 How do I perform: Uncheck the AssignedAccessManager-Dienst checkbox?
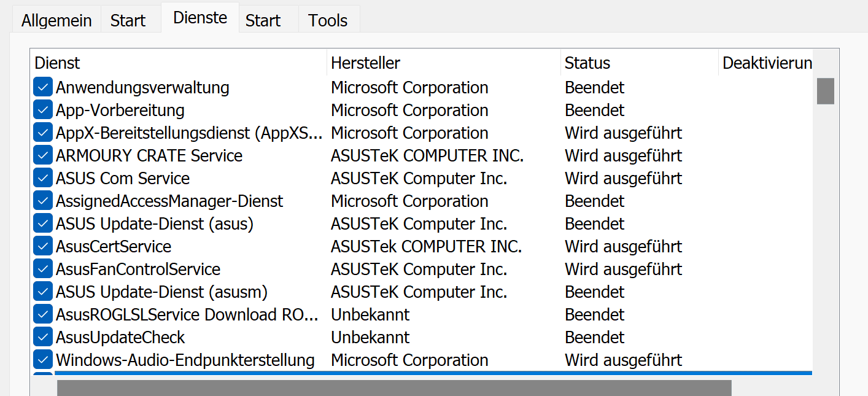[42, 201]
